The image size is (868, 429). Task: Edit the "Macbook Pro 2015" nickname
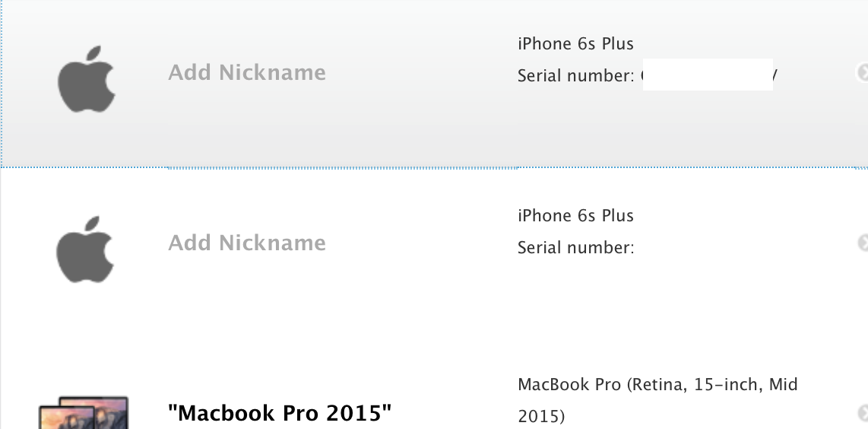280,413
